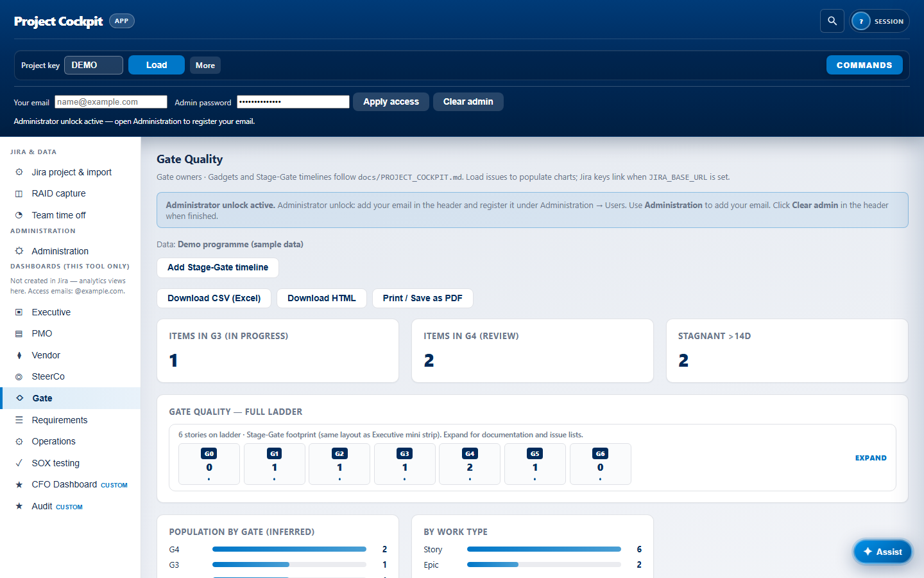
Task: Click the Items in G4 (Review) card
Action: tap(533, 351)
